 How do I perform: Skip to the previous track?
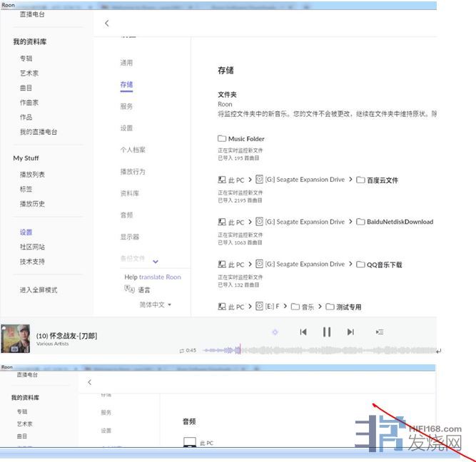tap(303, 332)
